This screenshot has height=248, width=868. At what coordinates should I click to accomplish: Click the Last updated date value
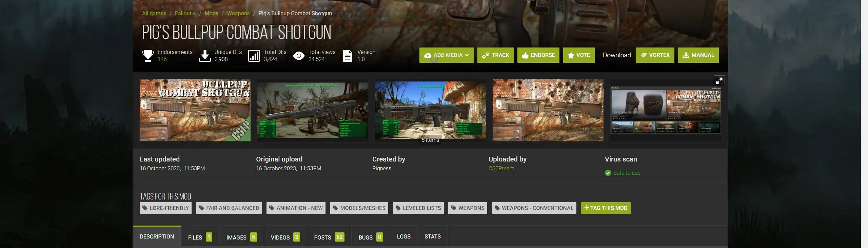pos(172,169)
